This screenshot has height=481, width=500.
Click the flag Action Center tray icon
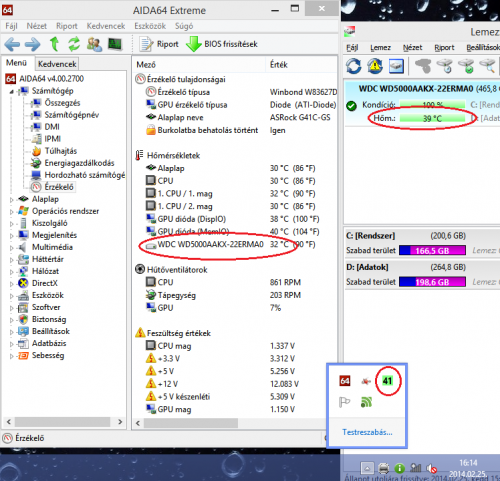tap(344, 402)
